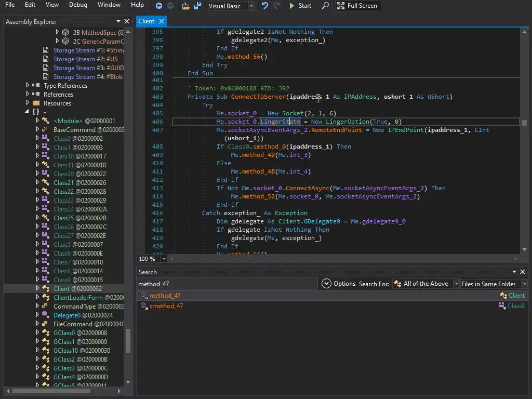Image resolution: width=532 pixels, height=399 pixels.
Task: Expand the Type References tree node
Action: pos(28,86)
